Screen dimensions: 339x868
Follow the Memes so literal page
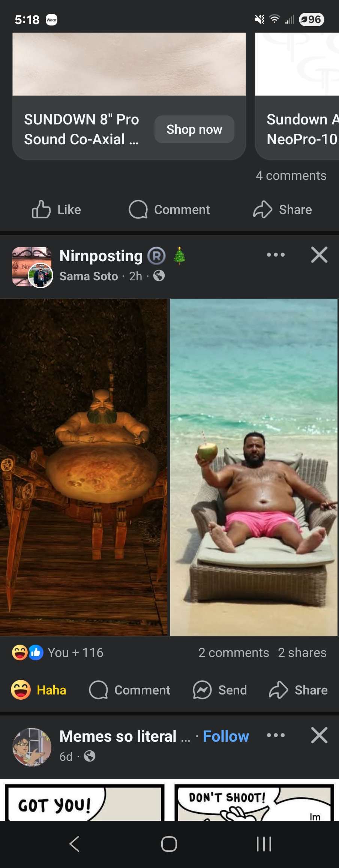[x=226, y=736]
